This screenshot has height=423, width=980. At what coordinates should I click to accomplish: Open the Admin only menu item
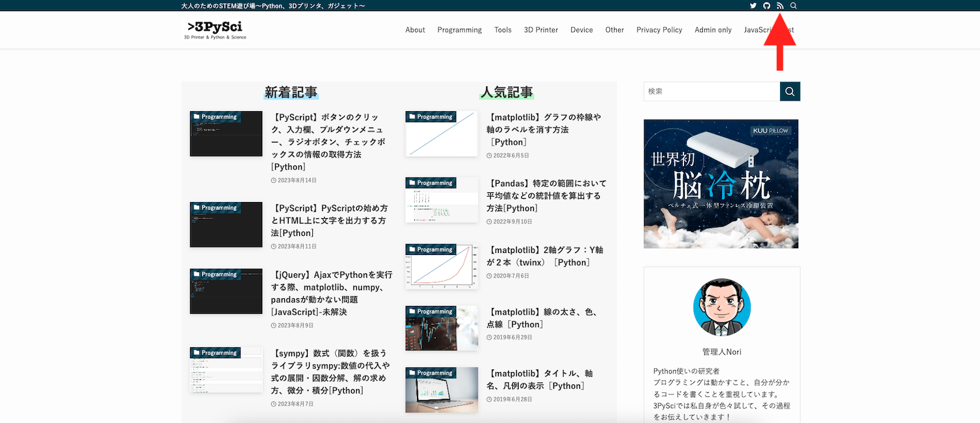(x=713, y=30)
